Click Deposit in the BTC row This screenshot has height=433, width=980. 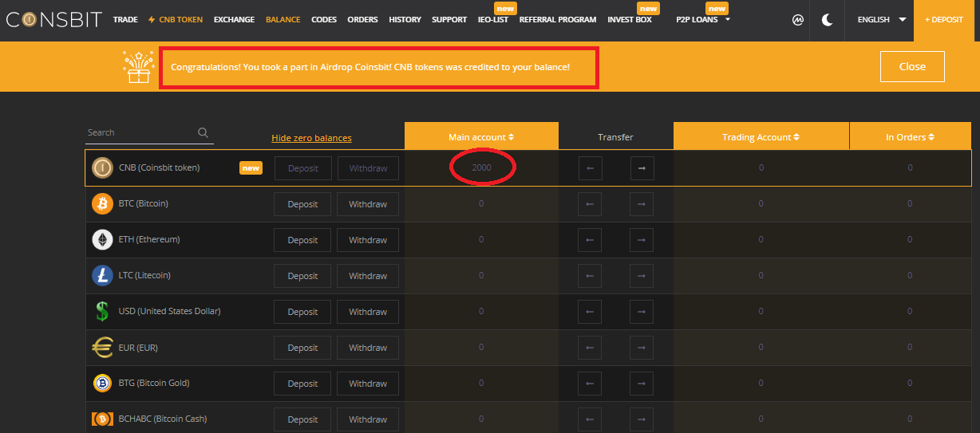pyautogui.click(x=302, y=204)
